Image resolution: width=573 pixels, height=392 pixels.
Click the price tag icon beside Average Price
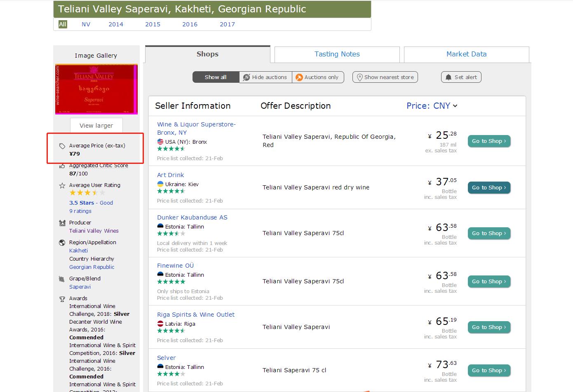click(62, 146)
